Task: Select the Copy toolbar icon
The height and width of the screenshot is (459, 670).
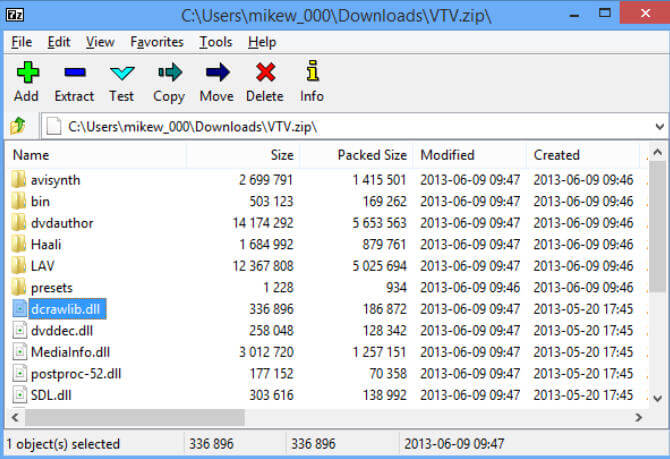Action: 169,73
